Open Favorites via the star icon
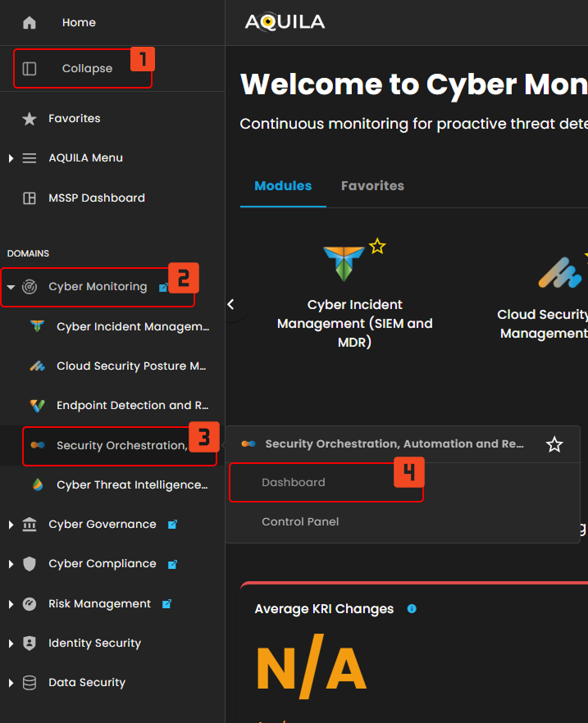The width and height of the screenshot is (588, 723). 30,119
